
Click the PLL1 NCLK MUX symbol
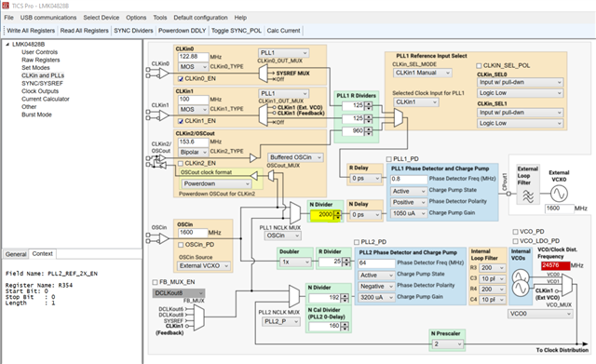click(294, 213)
